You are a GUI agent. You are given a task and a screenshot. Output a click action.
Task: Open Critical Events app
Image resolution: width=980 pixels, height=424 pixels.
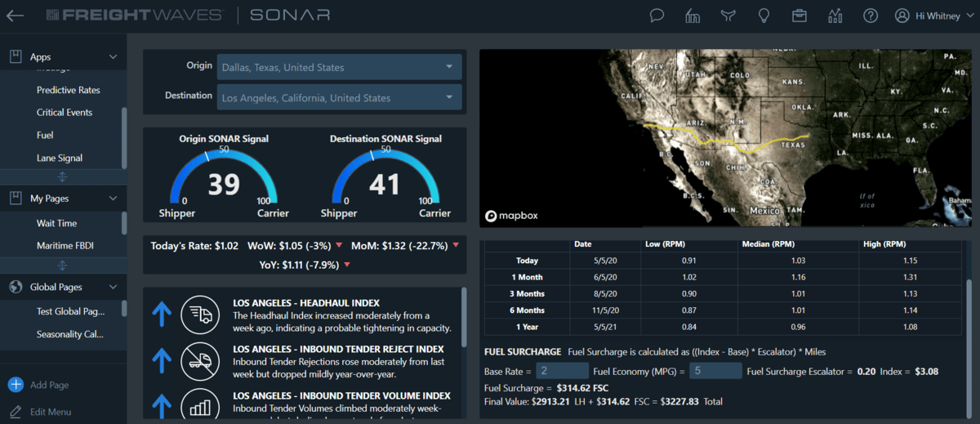65,113
